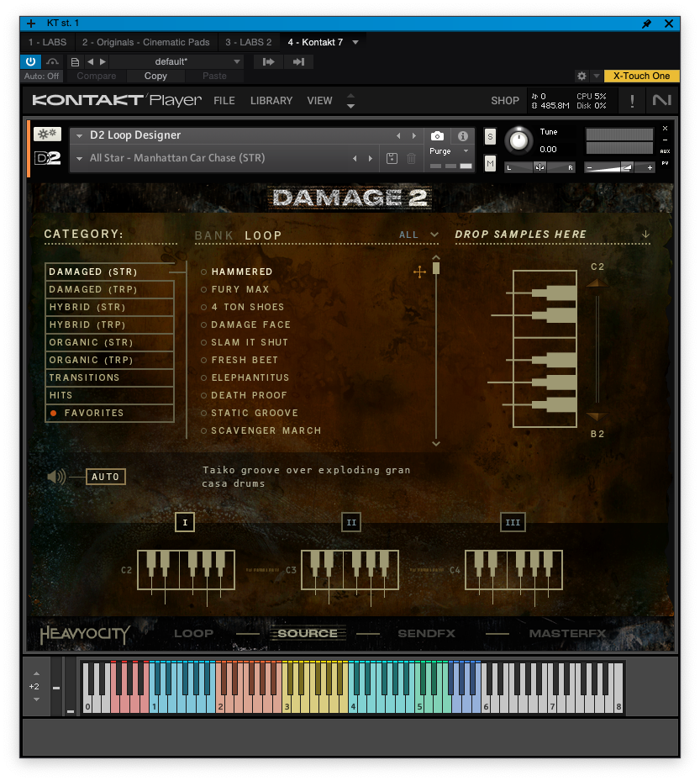Screen dimensions: 700x781
Task: Toggle the plugin power button
Action: pos(30,61)
